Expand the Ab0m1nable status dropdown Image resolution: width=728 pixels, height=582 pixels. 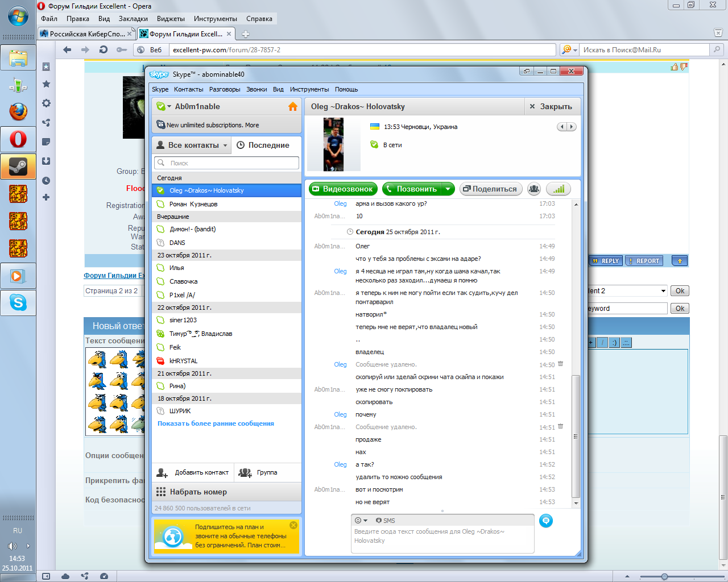pyautogui.click(x=169, y=107)
